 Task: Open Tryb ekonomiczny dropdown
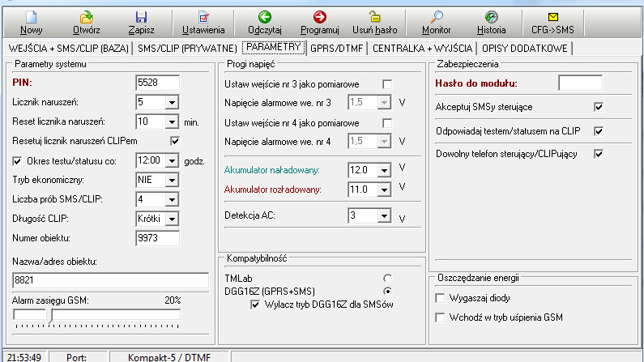172,180
